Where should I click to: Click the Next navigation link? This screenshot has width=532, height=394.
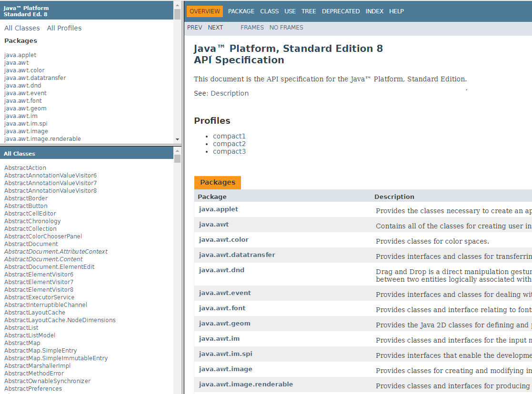pos(215,28)
